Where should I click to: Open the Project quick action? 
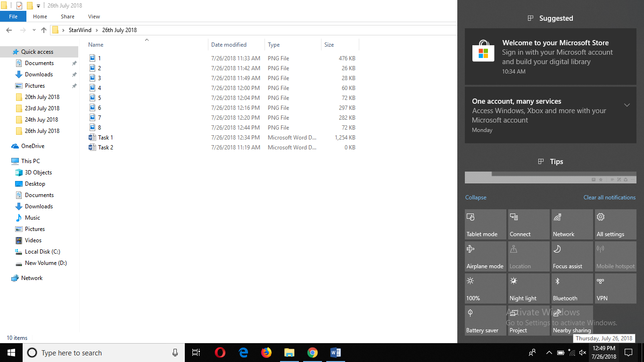pos(528,321)
